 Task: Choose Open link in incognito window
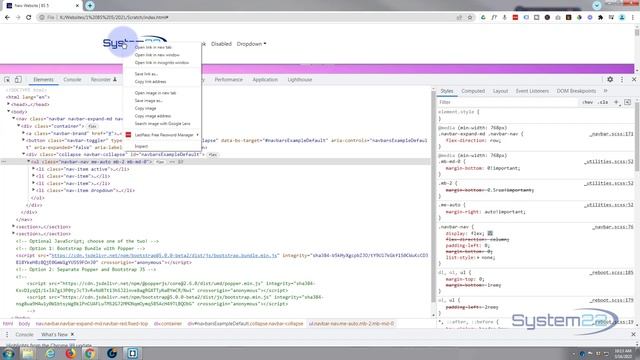(x=162, y=63)
